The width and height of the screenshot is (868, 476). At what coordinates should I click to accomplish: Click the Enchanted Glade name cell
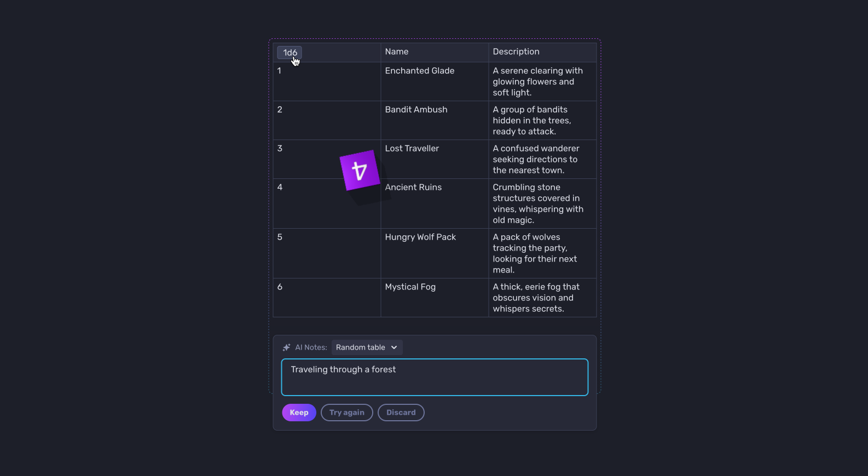pyautogui.click(x=435, y=82)
